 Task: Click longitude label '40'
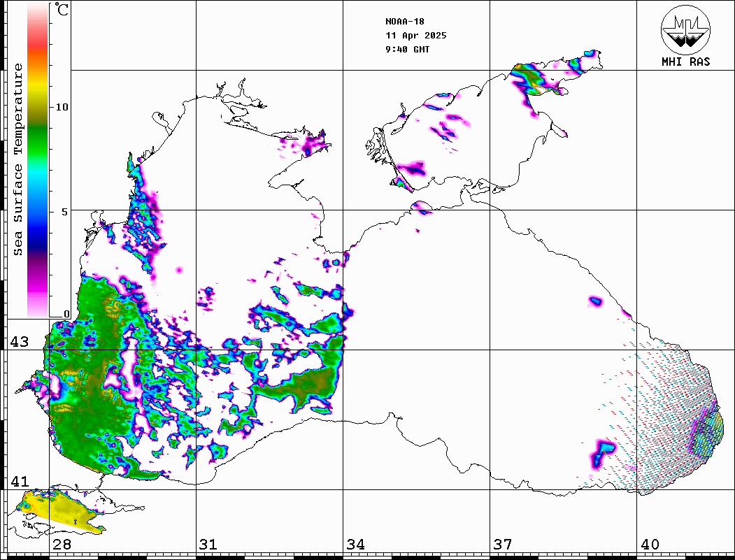click(650, 545)
